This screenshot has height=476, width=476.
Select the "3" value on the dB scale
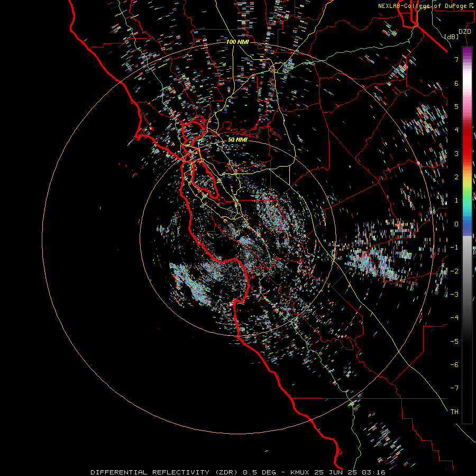point(456,153)
